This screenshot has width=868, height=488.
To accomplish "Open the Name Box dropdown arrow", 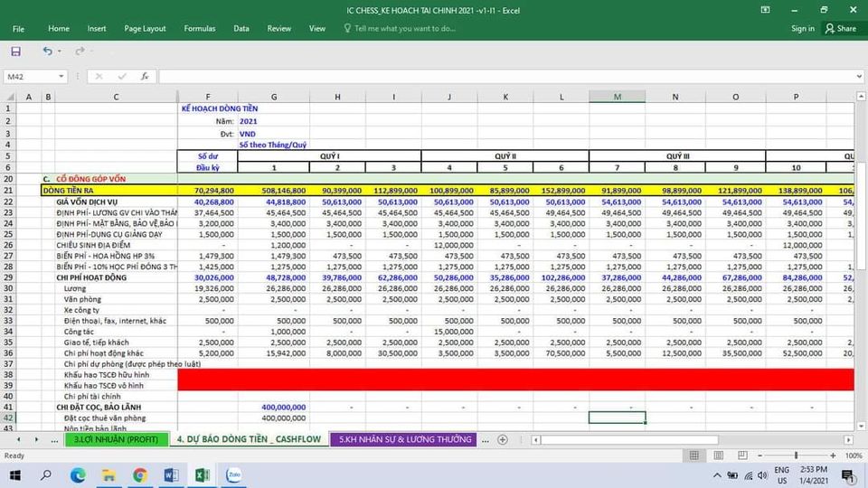I will click(x=61, y=77).
